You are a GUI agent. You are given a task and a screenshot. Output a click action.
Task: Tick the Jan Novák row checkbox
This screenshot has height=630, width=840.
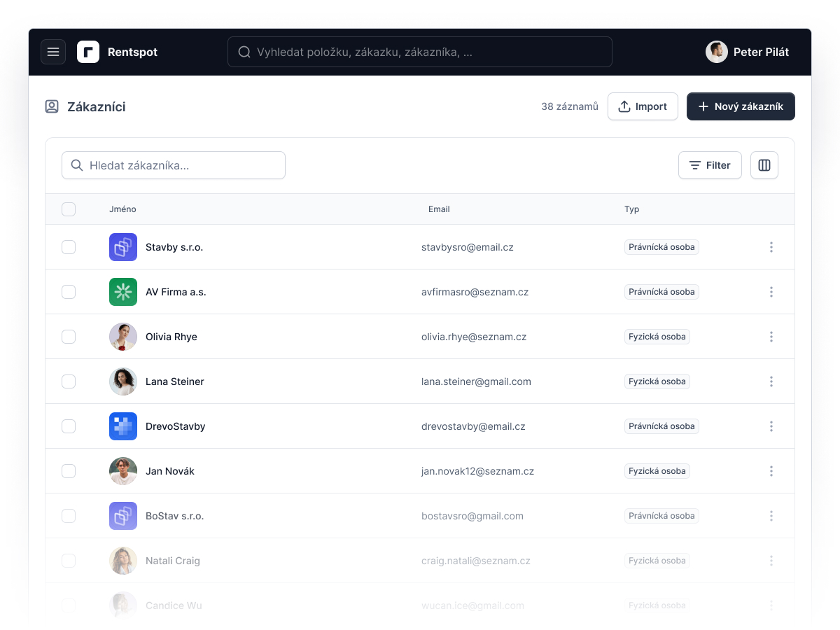click(x=69, y=471)
